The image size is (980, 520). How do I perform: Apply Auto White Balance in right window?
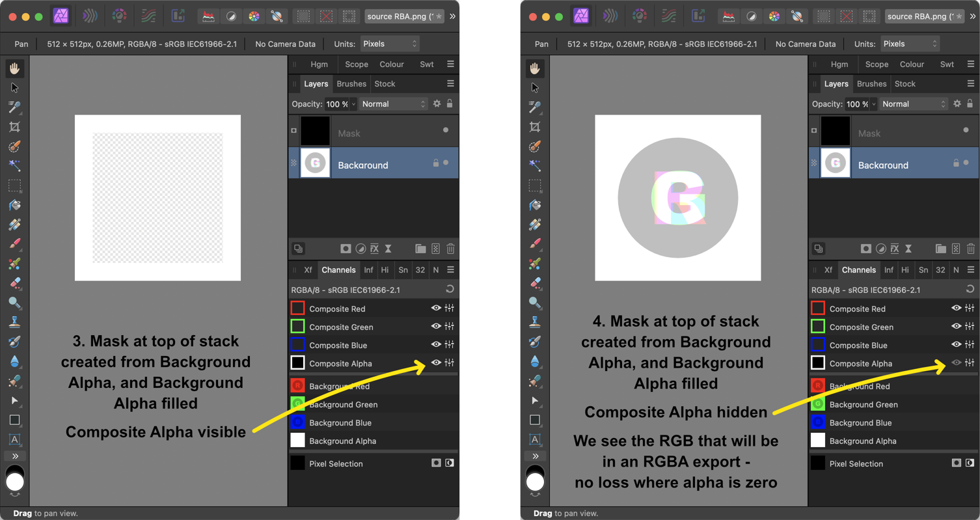(797, 16)
